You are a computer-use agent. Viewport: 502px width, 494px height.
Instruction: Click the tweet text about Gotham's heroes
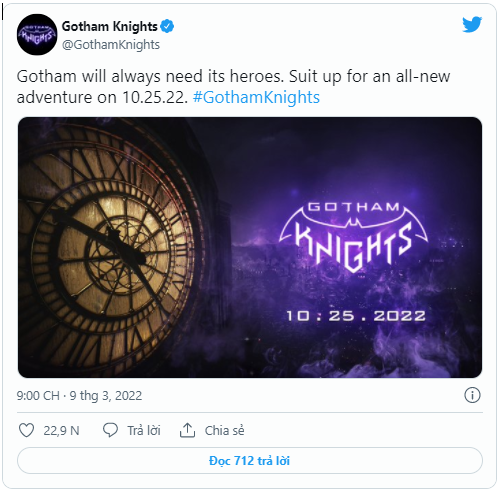233,87
